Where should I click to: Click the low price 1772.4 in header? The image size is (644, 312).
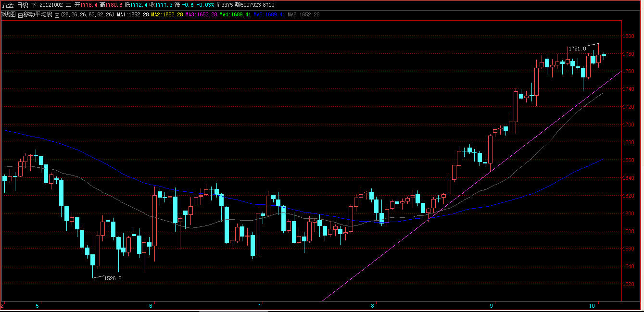[x=139, y=5]
